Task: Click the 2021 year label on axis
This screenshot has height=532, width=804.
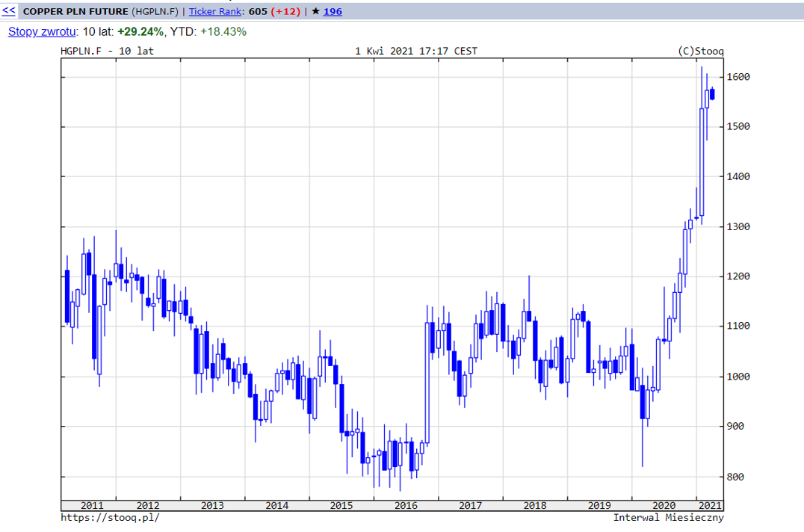Action: click(x=710, y=505)
